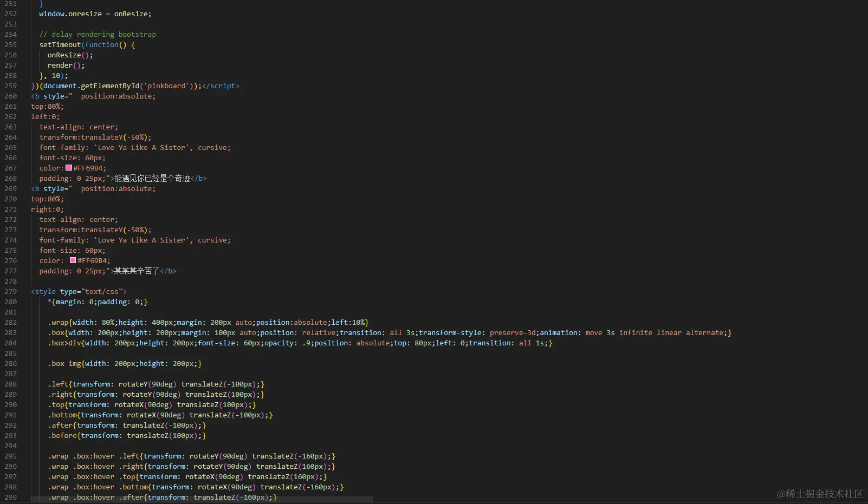Image resolution: width=868 pixels, height=504 pixels.
Task: Click the 'setTimeout(function() {' line
Action: 87,45
